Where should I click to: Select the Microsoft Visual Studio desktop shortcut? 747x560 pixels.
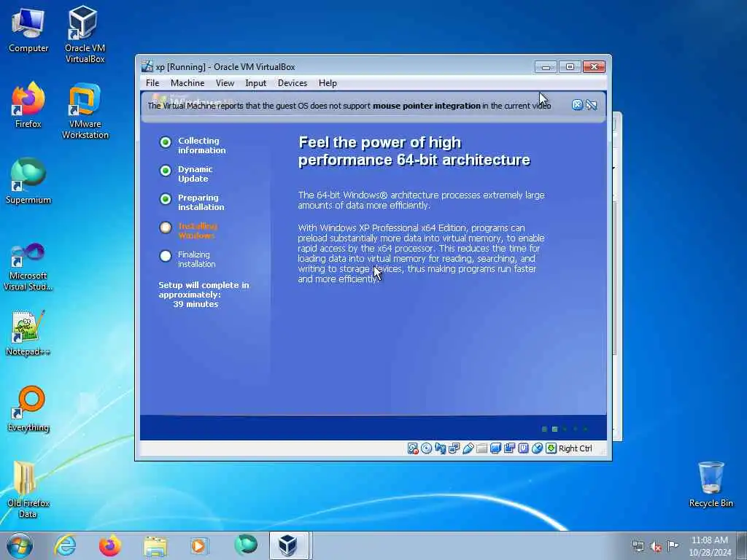tap(28, 267)
